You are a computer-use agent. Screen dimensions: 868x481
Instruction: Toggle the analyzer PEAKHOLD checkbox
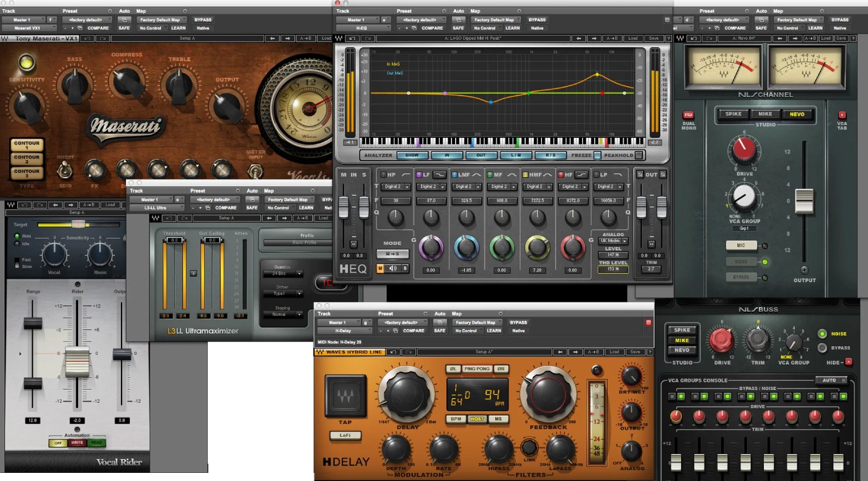click(x=639, y=155)
